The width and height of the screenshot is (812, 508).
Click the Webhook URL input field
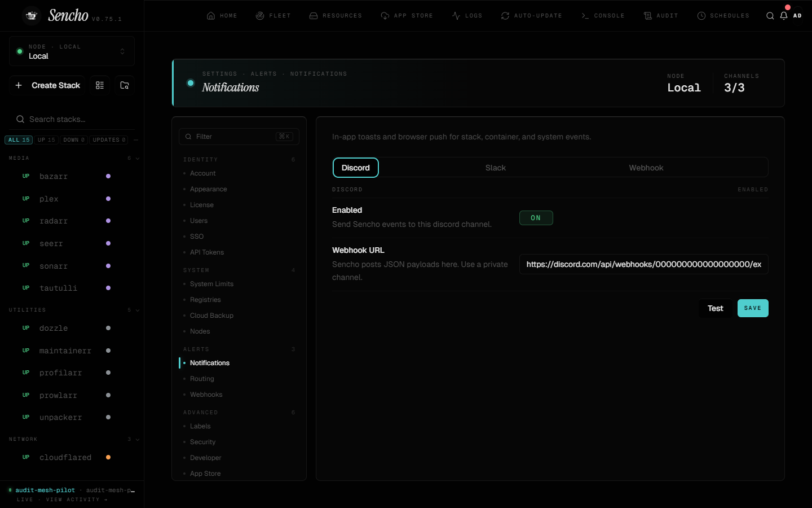pyautogui.click(x=644, y=264)
